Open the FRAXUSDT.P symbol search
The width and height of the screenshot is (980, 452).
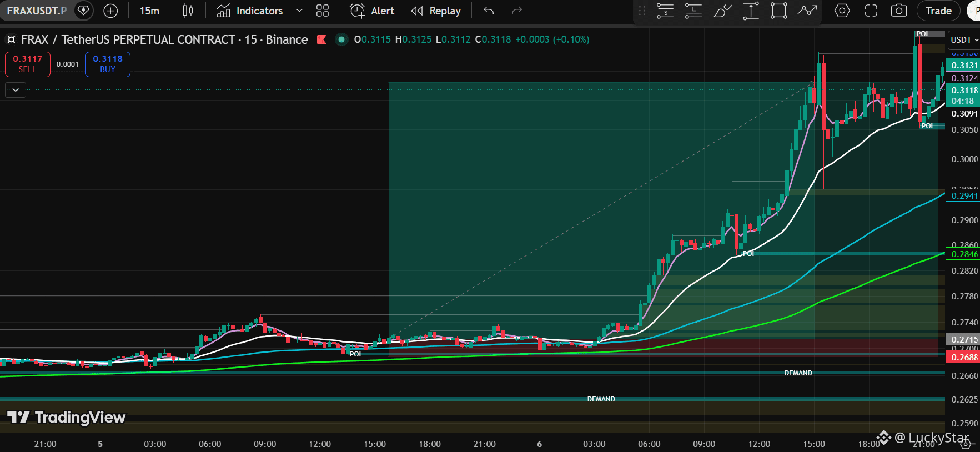37,11
